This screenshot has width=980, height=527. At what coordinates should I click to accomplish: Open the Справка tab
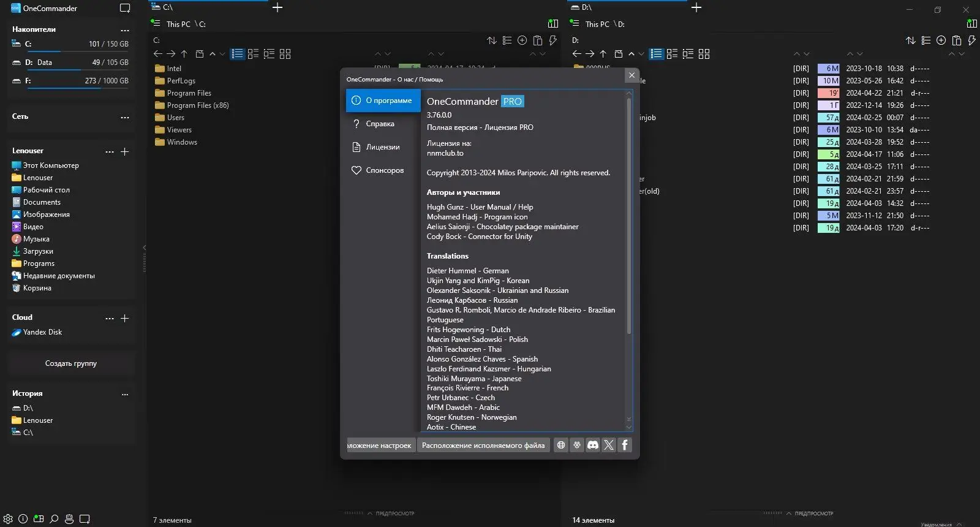383,124
